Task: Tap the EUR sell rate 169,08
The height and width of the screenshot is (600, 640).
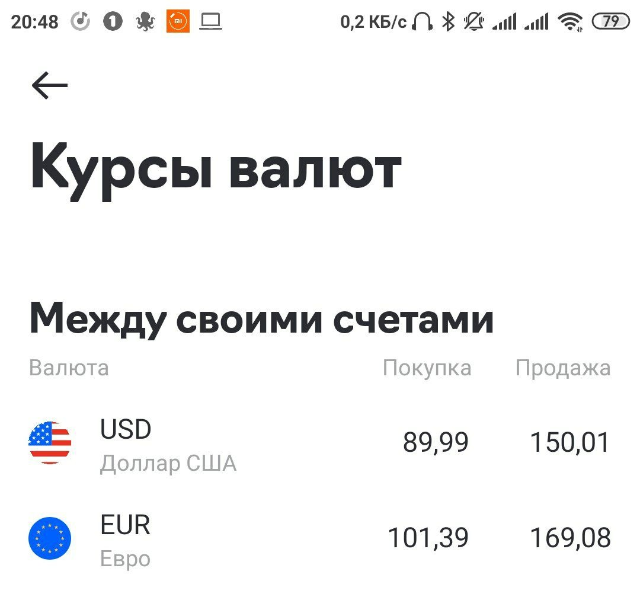Action: coord(570,538)
